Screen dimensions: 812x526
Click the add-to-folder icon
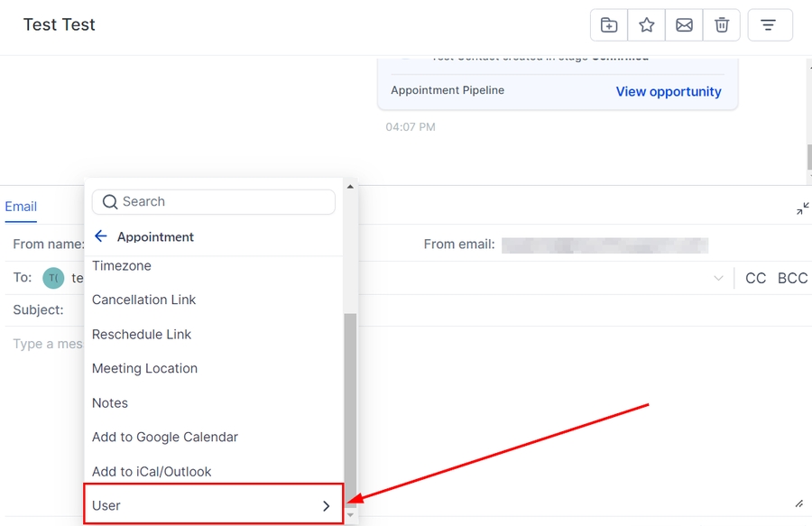[609, 25]
